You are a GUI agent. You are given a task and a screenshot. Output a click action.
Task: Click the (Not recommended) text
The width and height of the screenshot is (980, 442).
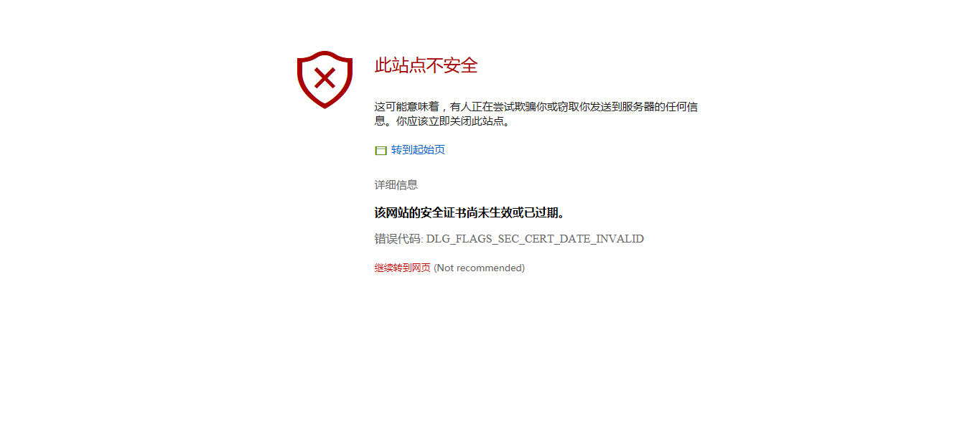tap(479, 268)
